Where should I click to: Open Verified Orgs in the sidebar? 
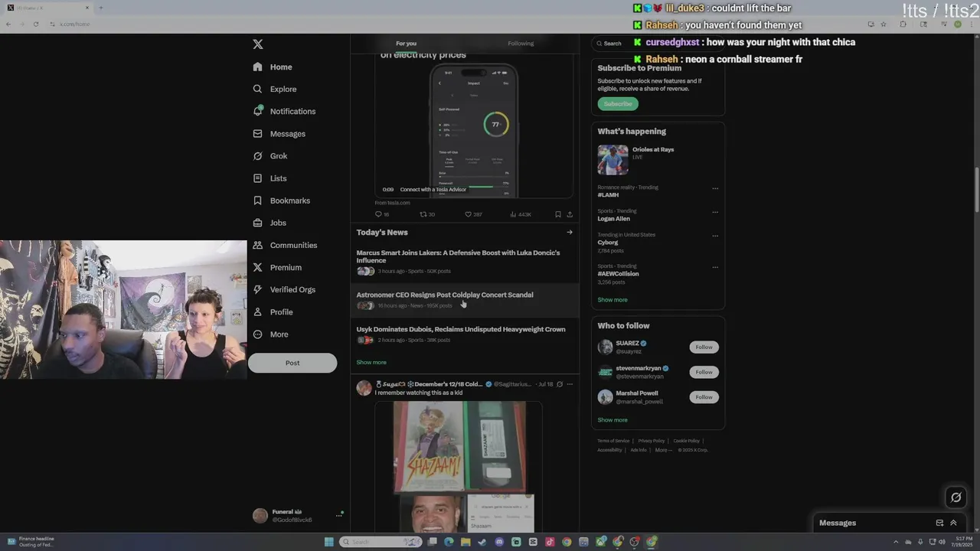pyautogui.click(x=284, y=290)
